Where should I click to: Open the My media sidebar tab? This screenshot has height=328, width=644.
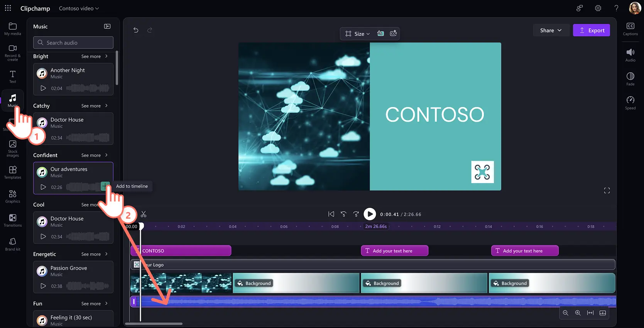13,29
